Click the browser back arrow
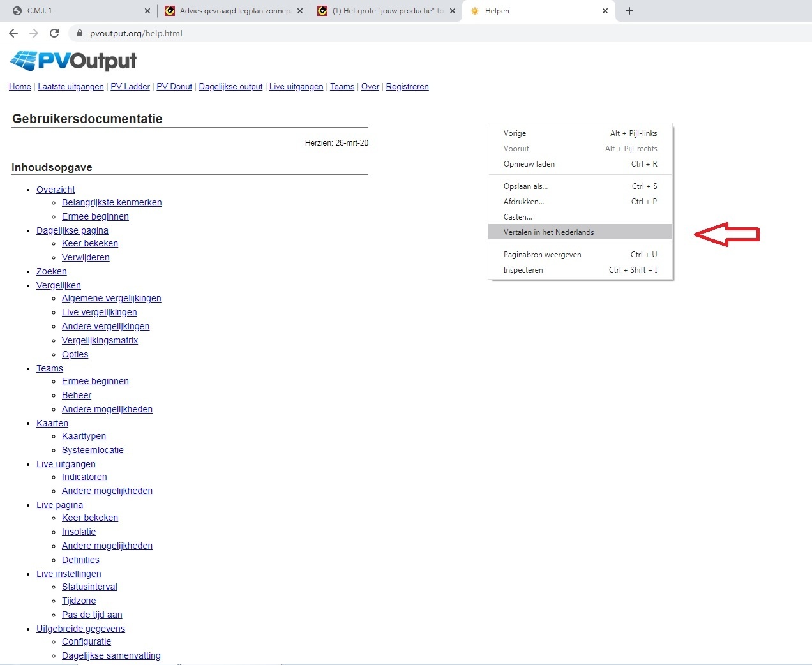The width and height of the screenshot is (812, 665). (x=13, y=33)
